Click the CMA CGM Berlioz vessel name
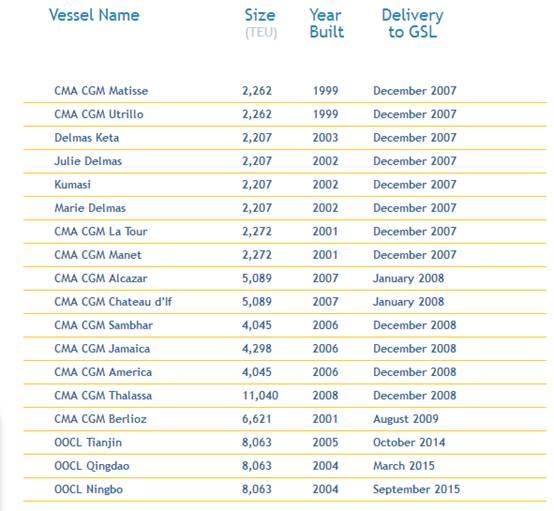 (100, 419)
